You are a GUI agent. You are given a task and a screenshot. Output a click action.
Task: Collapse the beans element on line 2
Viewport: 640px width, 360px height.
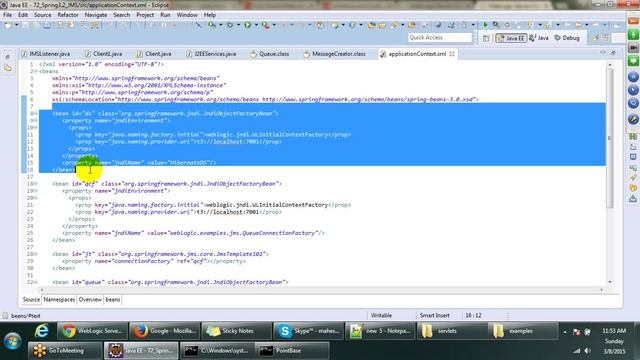click(x=36, y=71)
